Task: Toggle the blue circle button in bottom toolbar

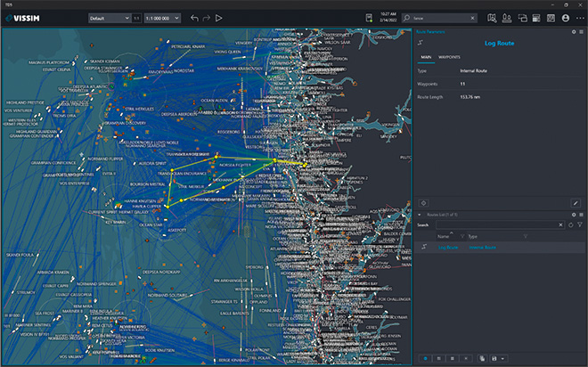Action: click(425, 358)
